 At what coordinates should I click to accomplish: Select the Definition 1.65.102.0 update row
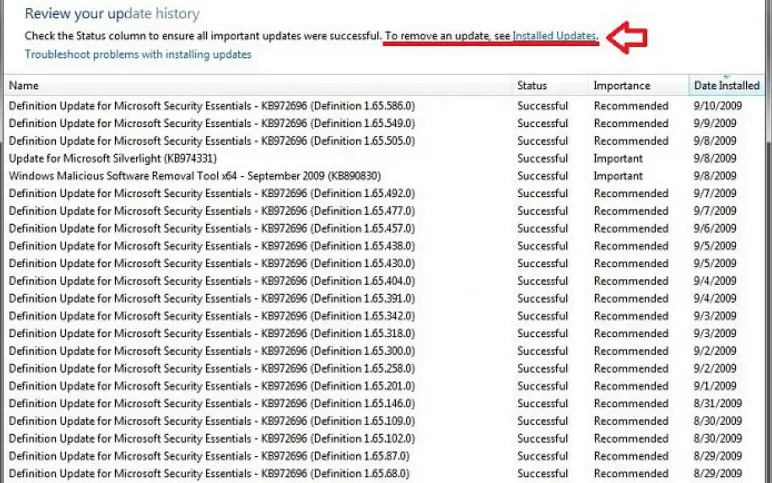(384, 439)
